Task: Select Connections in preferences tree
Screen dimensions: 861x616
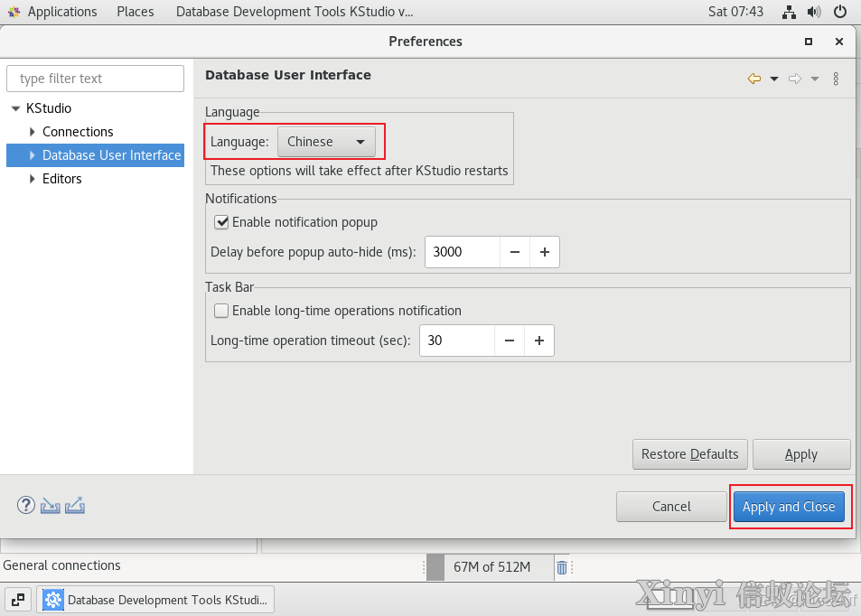Action: pos(78,132)
